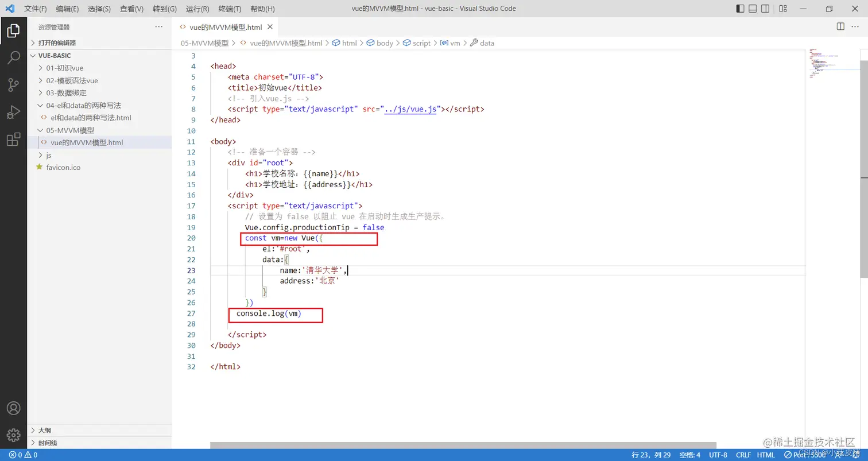Click the editor horizontal scrollbar
The height and width of the screenshot is (461, 868).
coord(463,445)
